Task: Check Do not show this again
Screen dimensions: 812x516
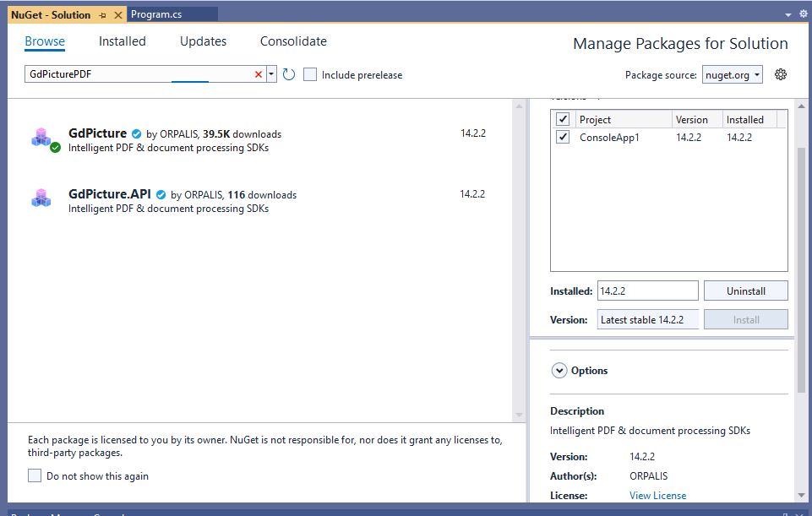Action: pos(33,475)
